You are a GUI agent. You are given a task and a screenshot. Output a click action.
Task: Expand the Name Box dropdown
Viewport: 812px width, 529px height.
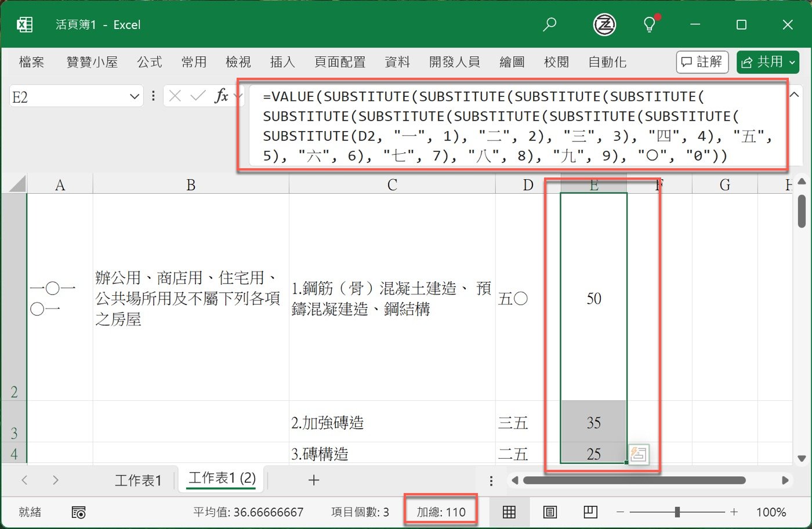[134, 96]
